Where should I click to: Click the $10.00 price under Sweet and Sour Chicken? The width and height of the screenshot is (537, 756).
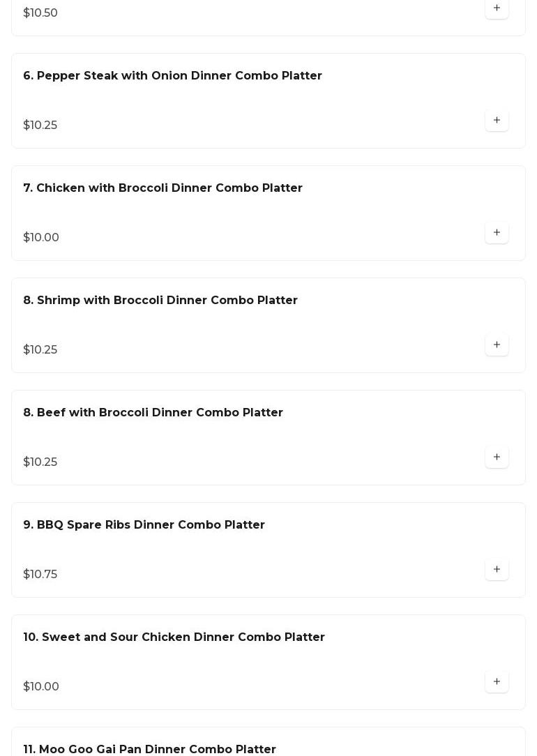click(41, 686)
